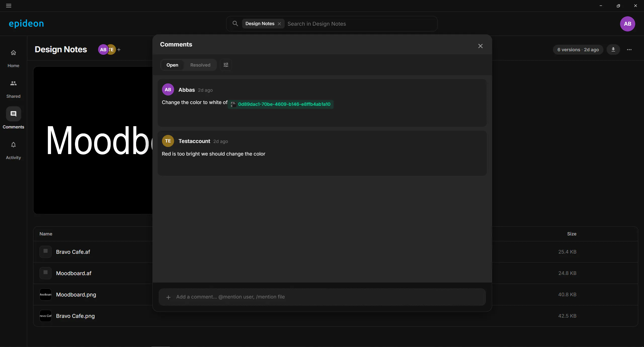
Task: Open the hamburger menu icon
Action: 9,6
